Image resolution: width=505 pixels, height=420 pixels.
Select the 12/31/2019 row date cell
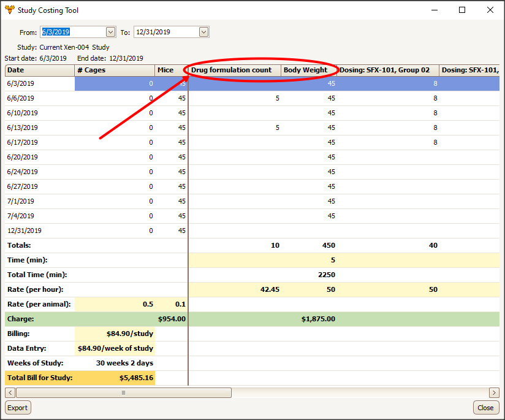tap(40, 231)
